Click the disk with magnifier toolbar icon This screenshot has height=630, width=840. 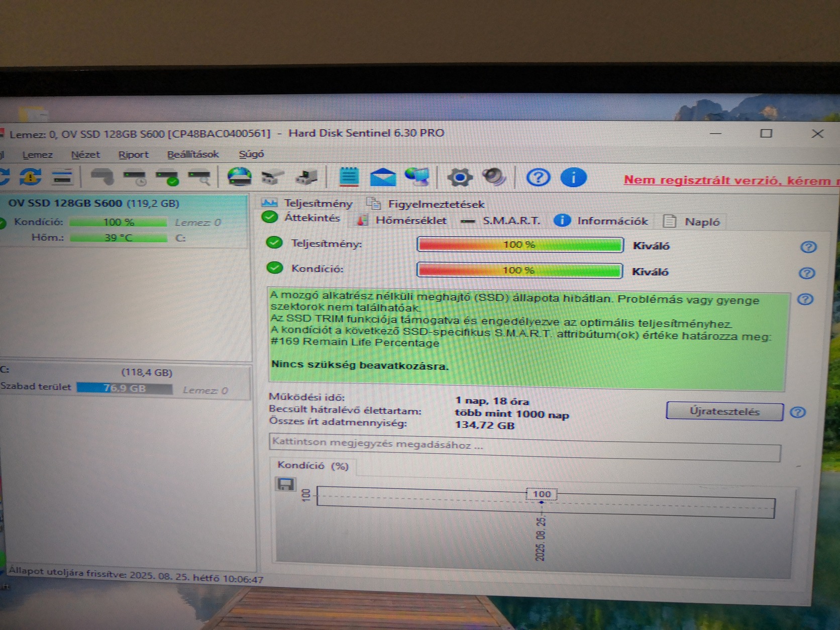(199, 177)
